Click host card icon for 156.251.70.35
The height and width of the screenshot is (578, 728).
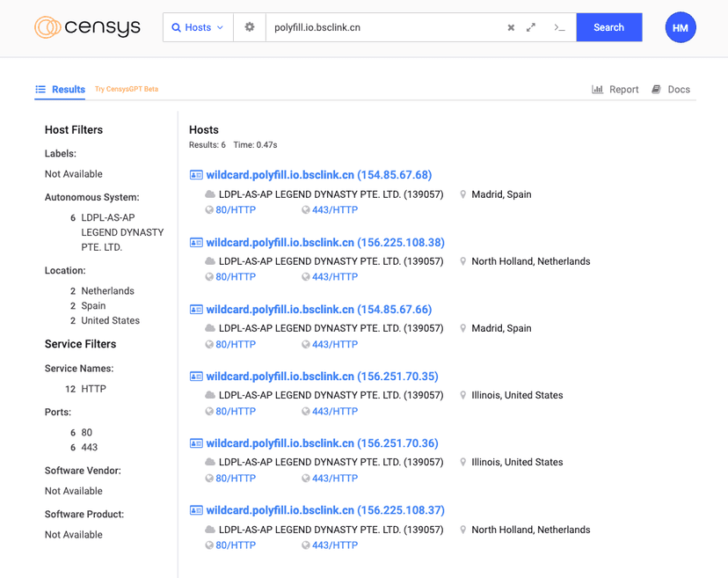tap(196, 377)
